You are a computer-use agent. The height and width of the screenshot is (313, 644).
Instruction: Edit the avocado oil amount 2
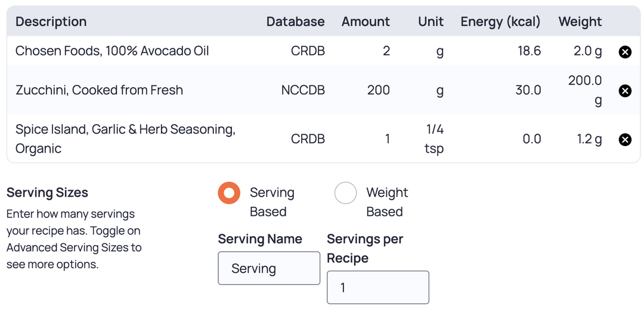(386, 51)
